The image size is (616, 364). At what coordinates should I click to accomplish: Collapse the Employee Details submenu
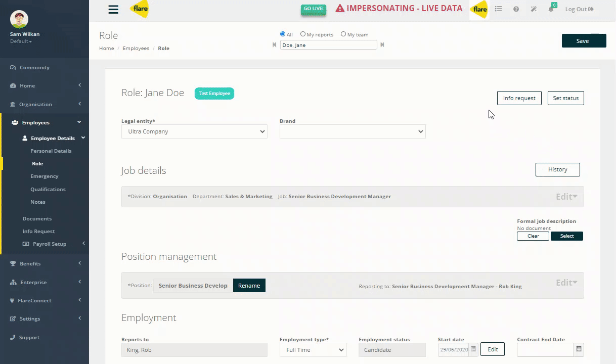point(83,138)
